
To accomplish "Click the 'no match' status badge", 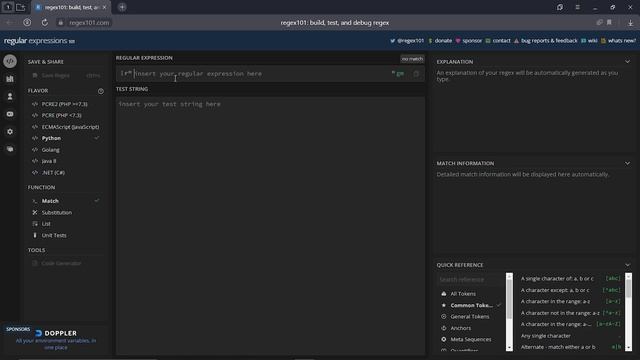I will [x=412, y=59].
